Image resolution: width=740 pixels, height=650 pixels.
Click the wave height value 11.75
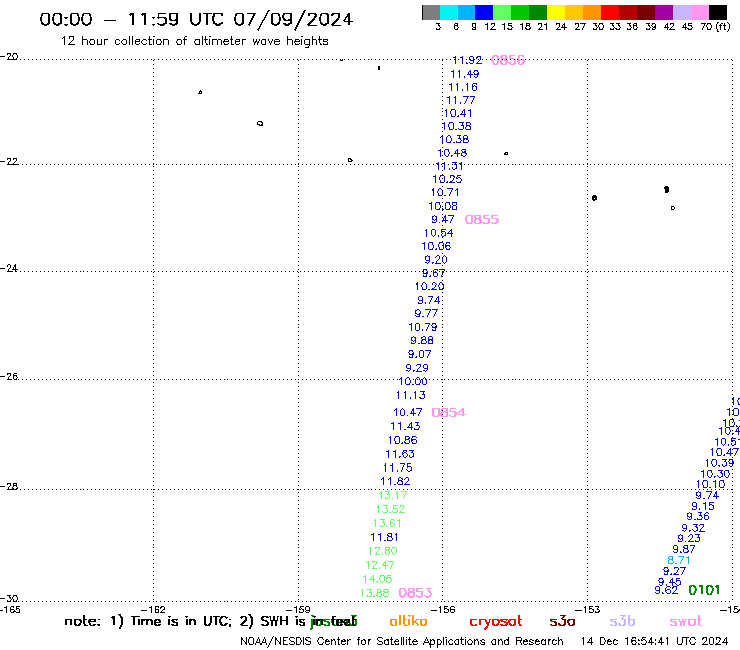(x=397, y=468)
